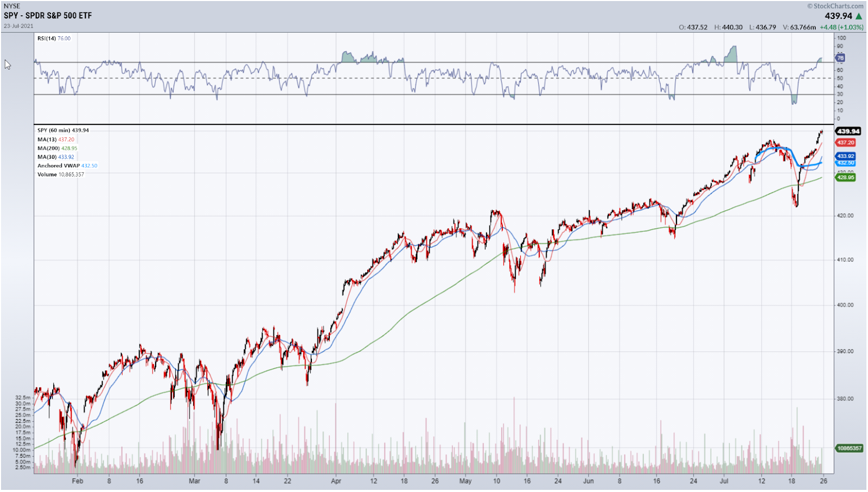Click the 10 date label in May
Viewport: 868px width, 492px height.
496,481
